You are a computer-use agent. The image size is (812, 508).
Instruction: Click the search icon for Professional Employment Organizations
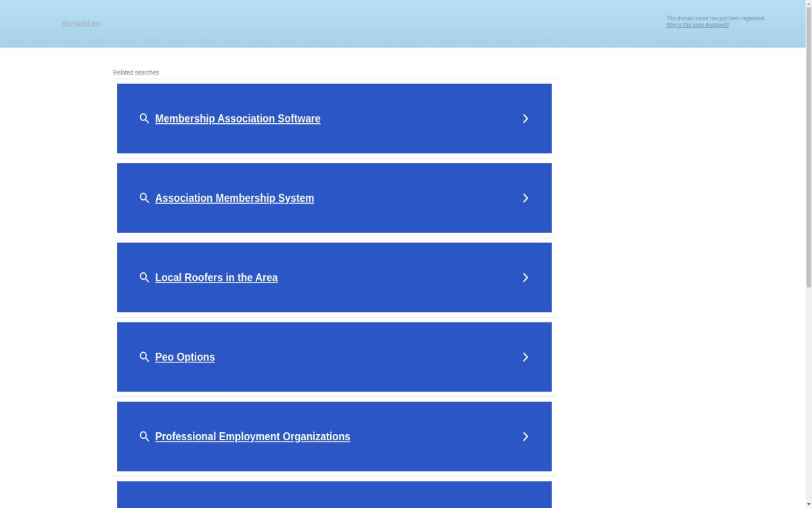click(144, 436)
